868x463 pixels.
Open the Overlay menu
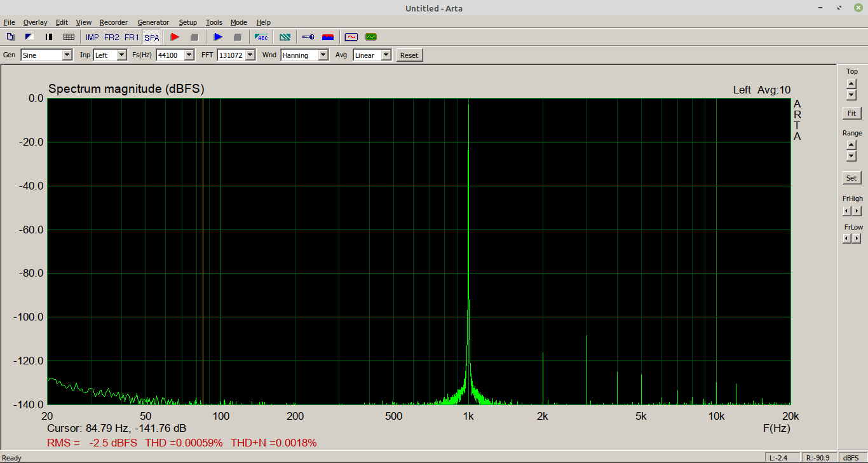(35, 22)
